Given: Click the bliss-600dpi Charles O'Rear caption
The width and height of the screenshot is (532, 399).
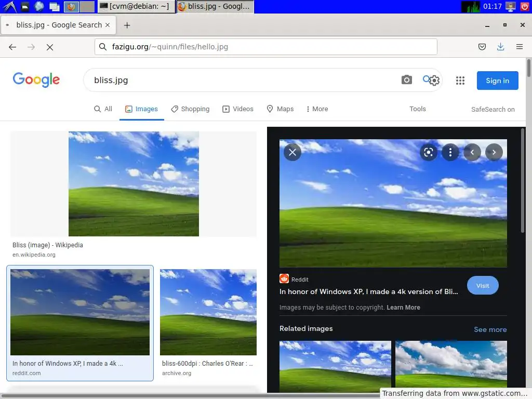Looking at the screenshot, I should (x=208, y=363).
